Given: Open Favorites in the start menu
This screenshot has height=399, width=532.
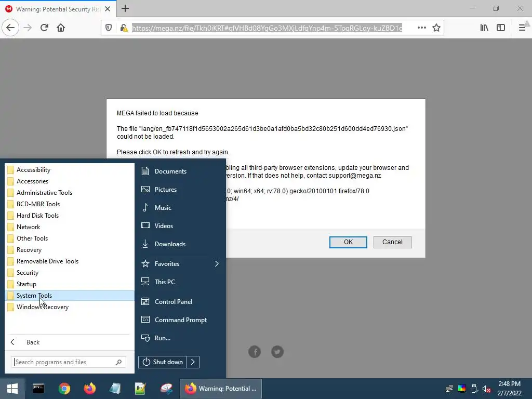Looking at the screenshot, I should (x=180, y=263).
